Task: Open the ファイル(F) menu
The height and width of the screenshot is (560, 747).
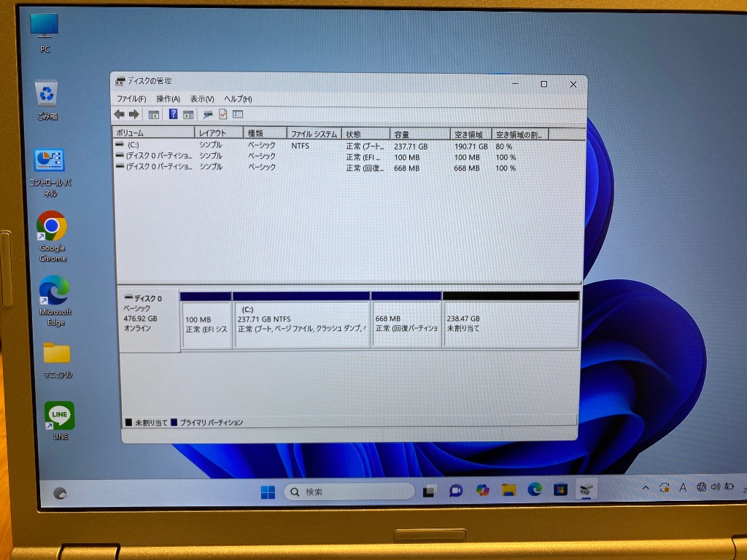Action: pos(131,99)
